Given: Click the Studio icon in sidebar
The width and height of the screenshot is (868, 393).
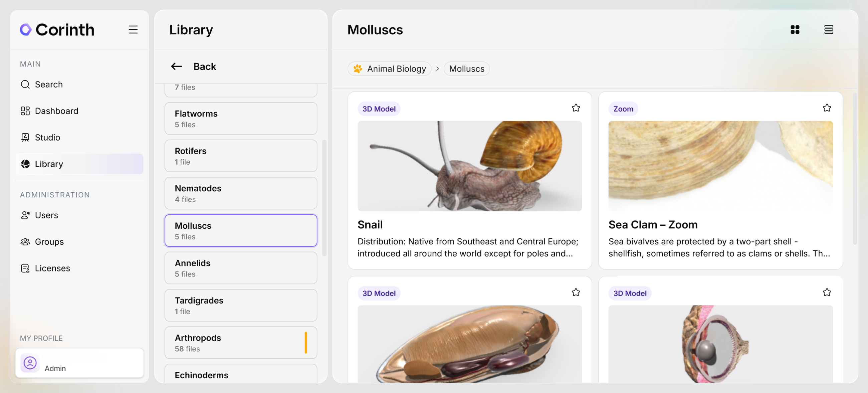Looking at the screenshot, I should 25,138.
